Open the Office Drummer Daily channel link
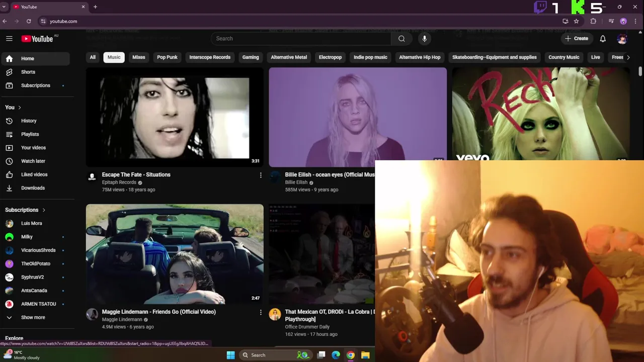 pos(307,327)
